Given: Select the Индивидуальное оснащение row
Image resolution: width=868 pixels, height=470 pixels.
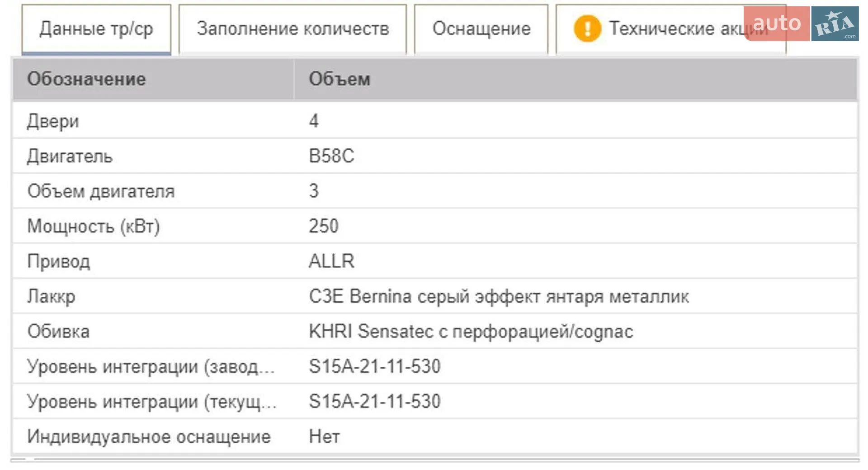Looking at the screenshot, I should (x=435, y=437).
